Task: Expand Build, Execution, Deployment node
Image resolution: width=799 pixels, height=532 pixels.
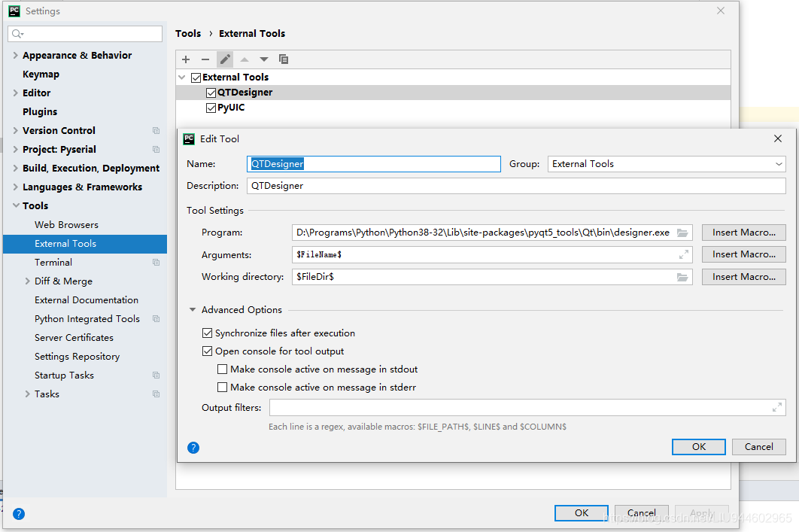Action: pyautogui.click(x=15, y=168)
